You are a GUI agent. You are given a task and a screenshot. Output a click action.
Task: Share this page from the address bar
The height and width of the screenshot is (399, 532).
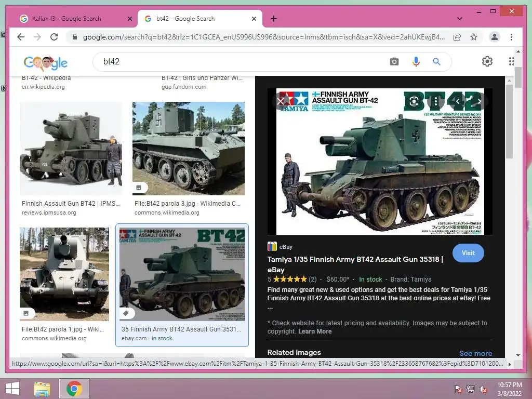(x=457, y=37)
